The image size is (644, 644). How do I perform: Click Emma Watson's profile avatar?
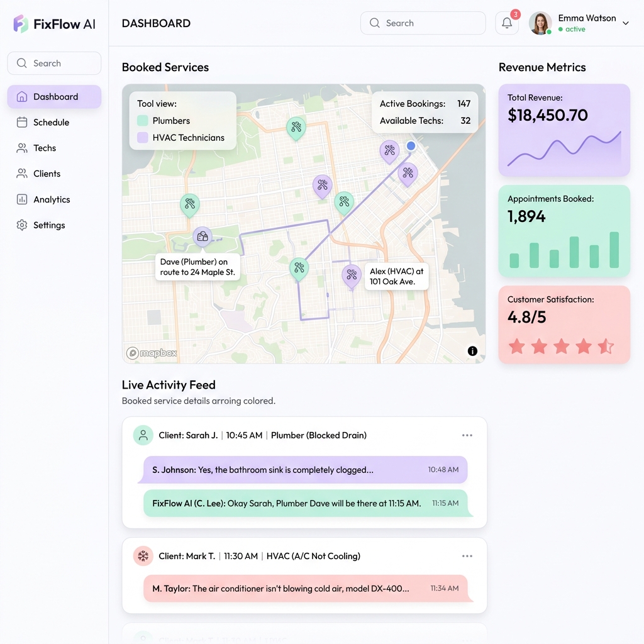pyautogui.click(x=540, y=23)
